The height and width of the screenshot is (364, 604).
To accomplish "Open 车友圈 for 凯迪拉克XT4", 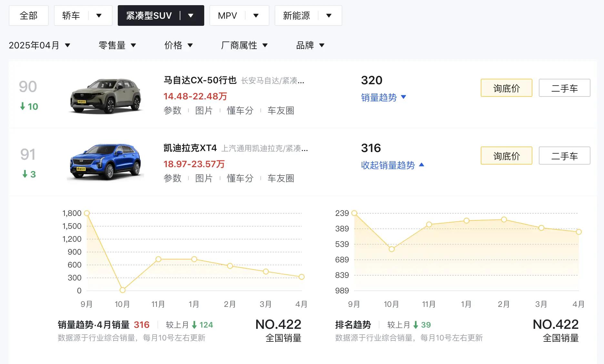I will point(281,178).
